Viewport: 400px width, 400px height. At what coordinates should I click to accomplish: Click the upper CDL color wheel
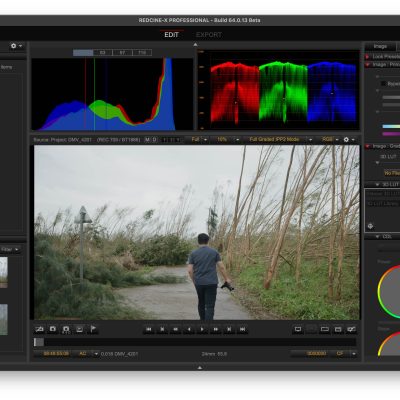coord(389,292)
